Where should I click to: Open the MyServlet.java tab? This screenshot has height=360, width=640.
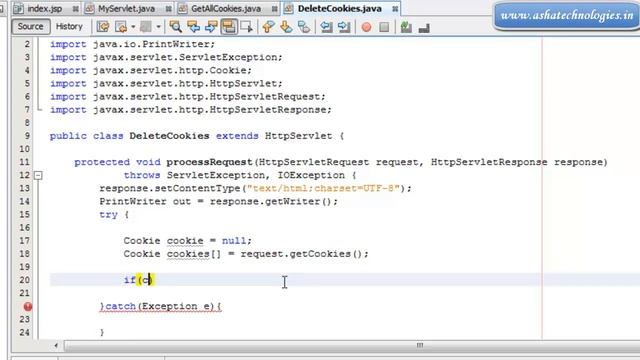point(127,9)
